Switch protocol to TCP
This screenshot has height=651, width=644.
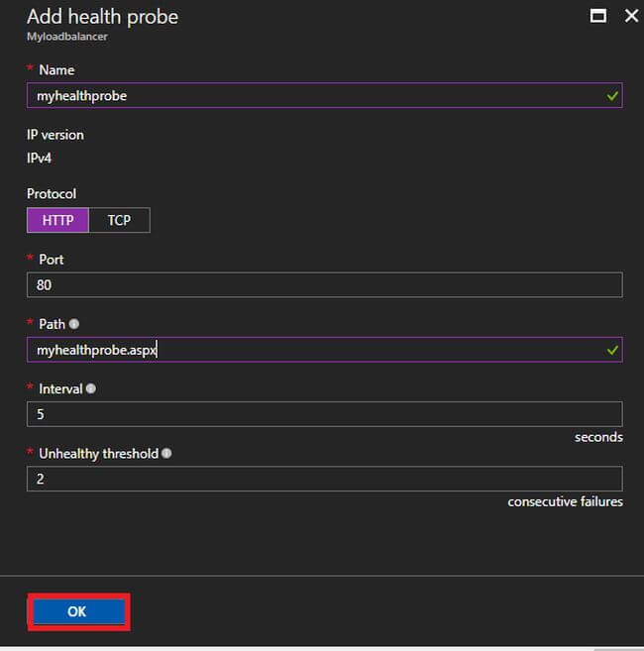tap(119, 220)
